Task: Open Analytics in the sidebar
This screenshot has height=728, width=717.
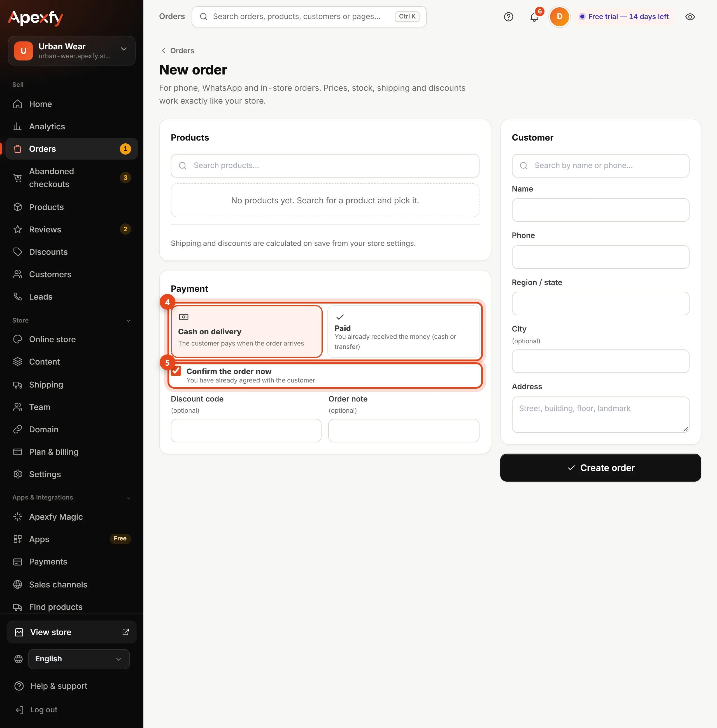Action: (71, 127)
